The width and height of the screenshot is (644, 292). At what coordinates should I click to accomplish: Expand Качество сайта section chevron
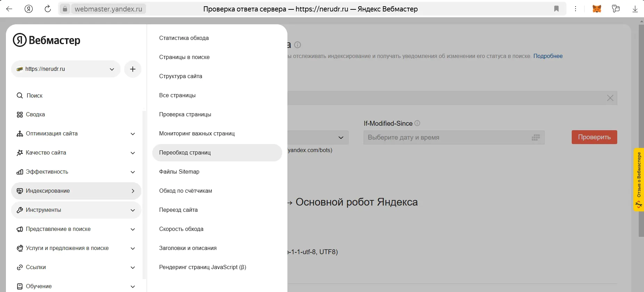[133, 153]
